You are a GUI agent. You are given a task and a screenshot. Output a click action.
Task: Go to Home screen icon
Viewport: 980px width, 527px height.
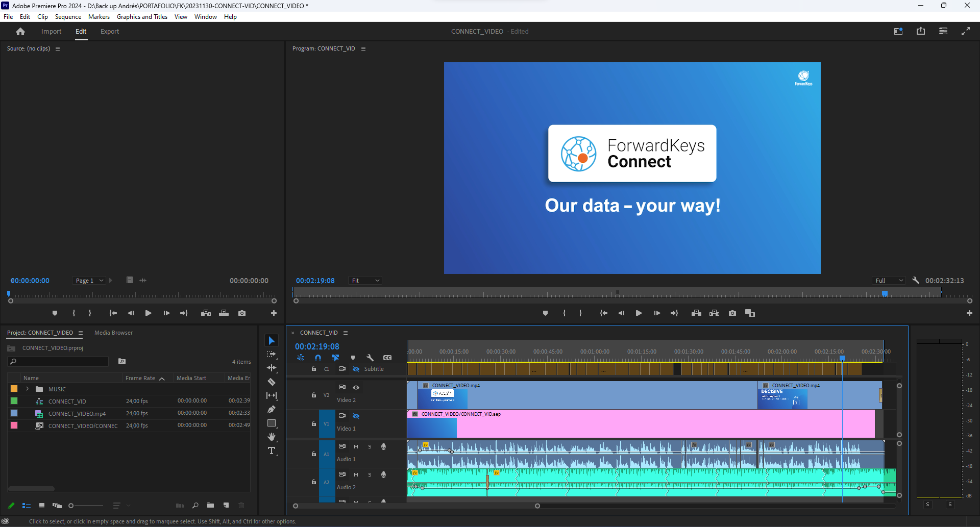20,32
